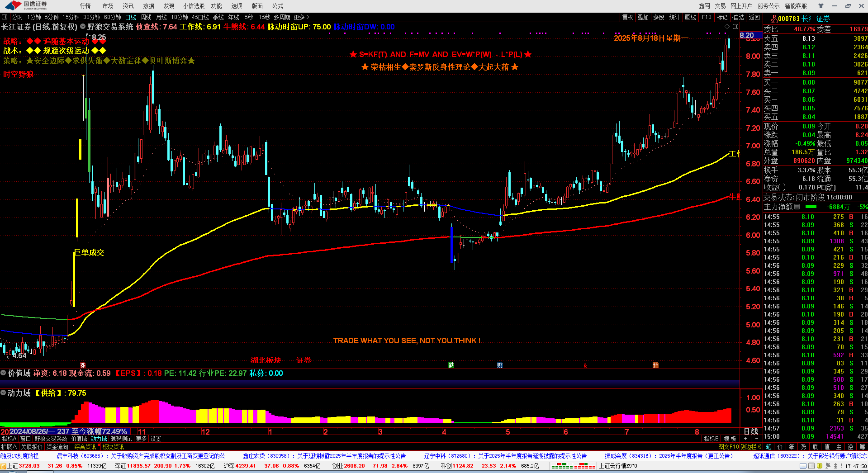Screen dimensions: 868x473
Task: Click the 返回 back button
Action: tap(754, 17)
